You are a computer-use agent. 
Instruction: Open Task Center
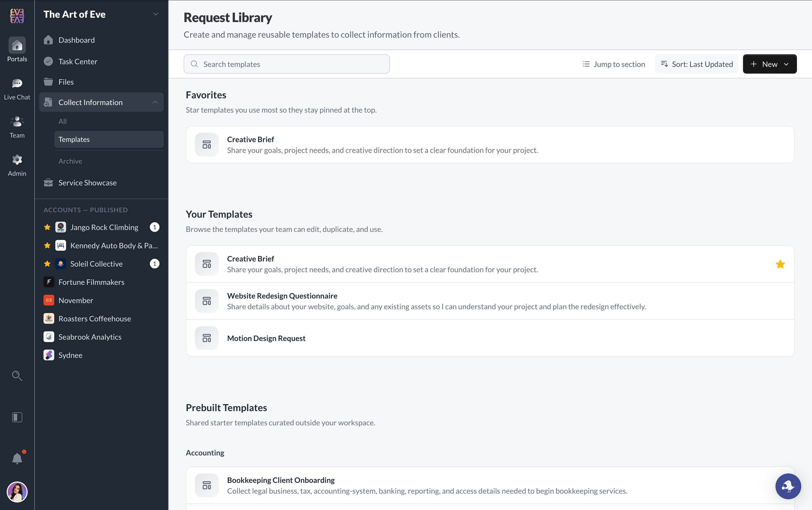coord(102,61)
